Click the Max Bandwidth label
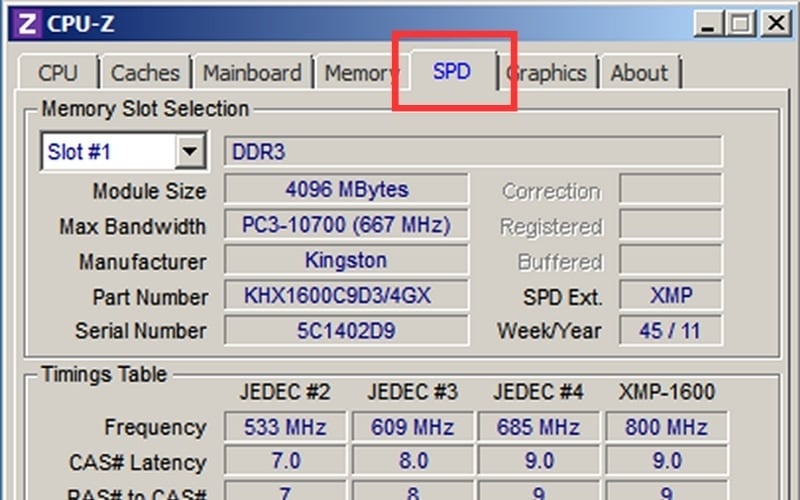Image resolution: width=800 pixels, height=500 pixels. click(133, 227)
